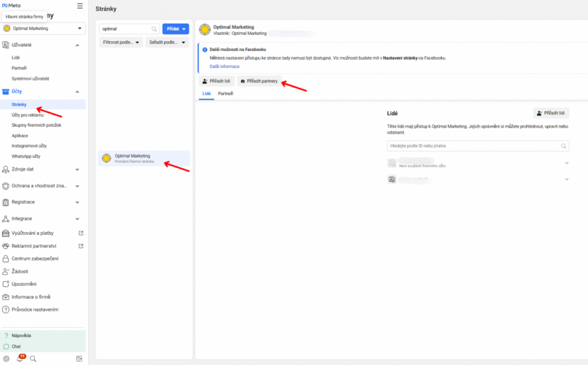This screenshot has height=365, width=588.
Task: Click the lock icon for Centrum zabezpečení
Action: coord(6,259)
